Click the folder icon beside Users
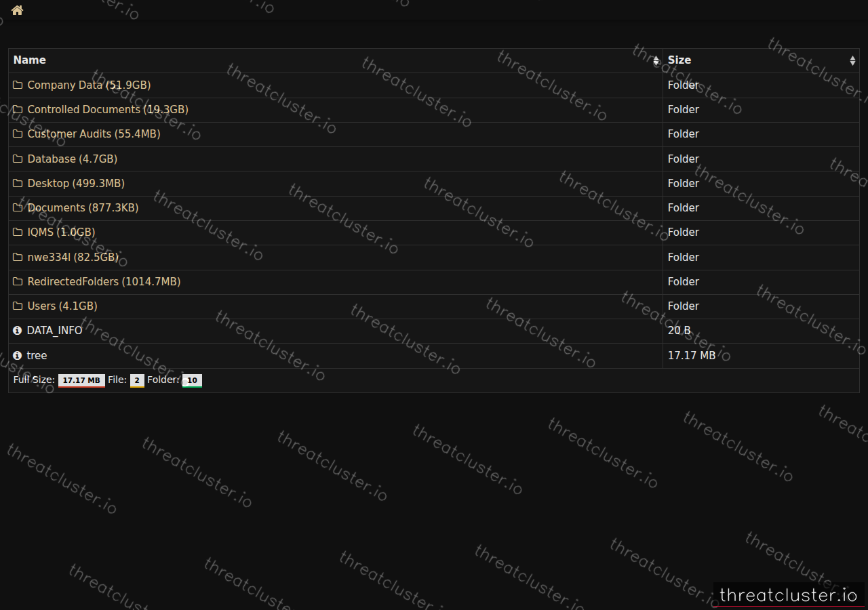The height and width of the screenshot is (610, 868). (18, 306)
